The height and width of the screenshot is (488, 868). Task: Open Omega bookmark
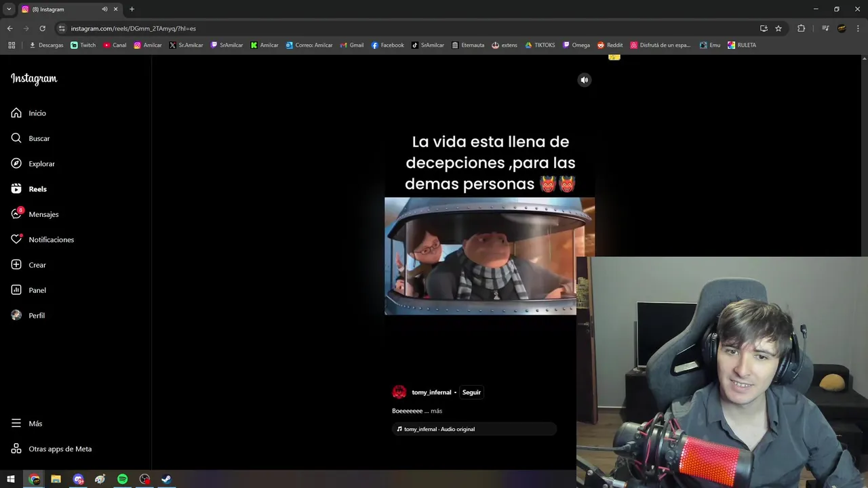coord(576,45)
